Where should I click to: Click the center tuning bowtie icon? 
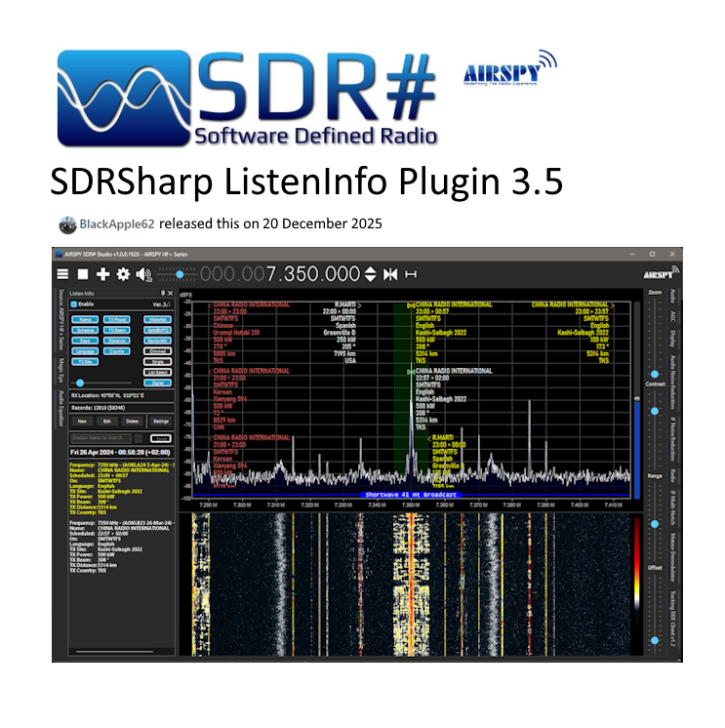point(390,274)
